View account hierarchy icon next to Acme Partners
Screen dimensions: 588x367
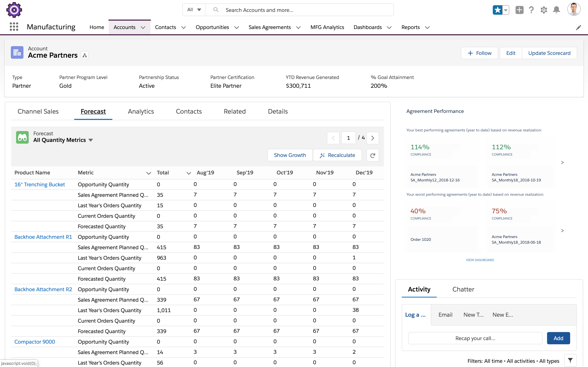pyautogui.click(x=85, y=55)
